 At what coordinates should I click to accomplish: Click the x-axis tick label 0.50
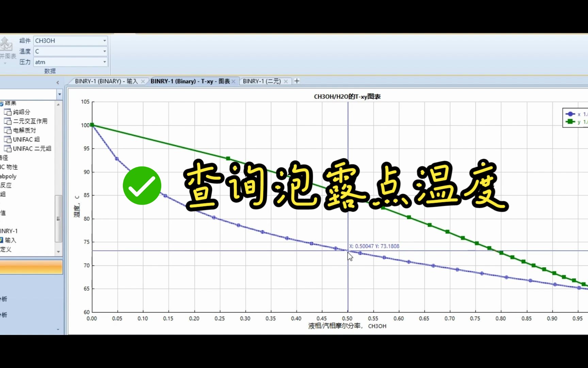tap(347, 318)
